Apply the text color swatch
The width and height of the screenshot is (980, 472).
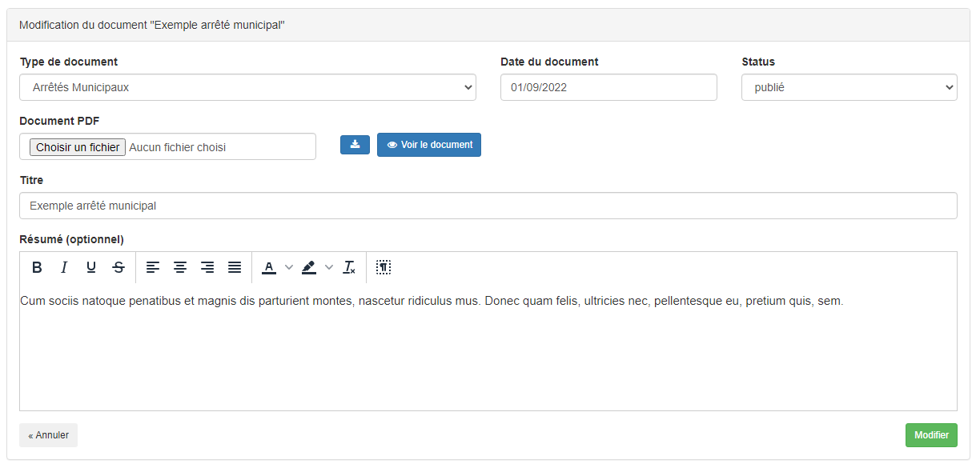point(269,267)
